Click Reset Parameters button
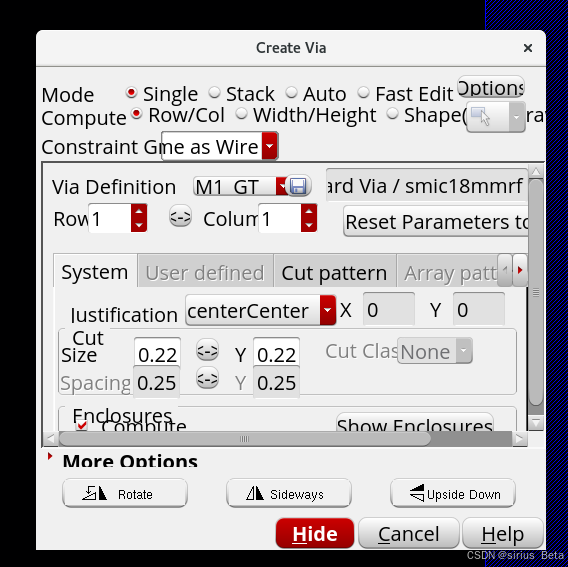The width and height of the screenshot is (568, 567). tap(435, 221)
